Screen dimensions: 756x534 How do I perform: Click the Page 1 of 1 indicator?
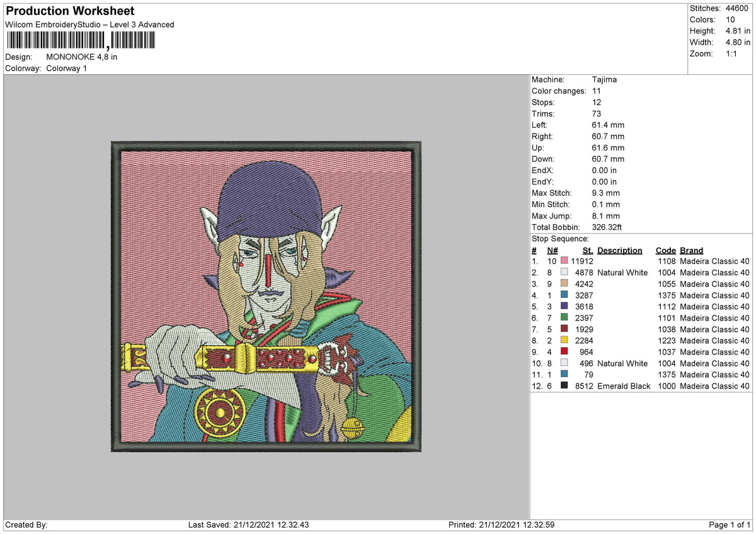(730, 525)
